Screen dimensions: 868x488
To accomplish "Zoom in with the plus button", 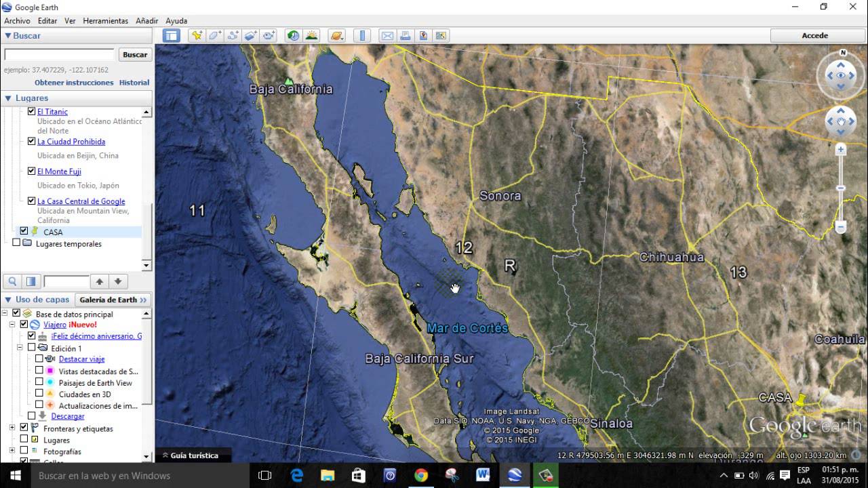I will pyautogui.click(x=841, y=149).
